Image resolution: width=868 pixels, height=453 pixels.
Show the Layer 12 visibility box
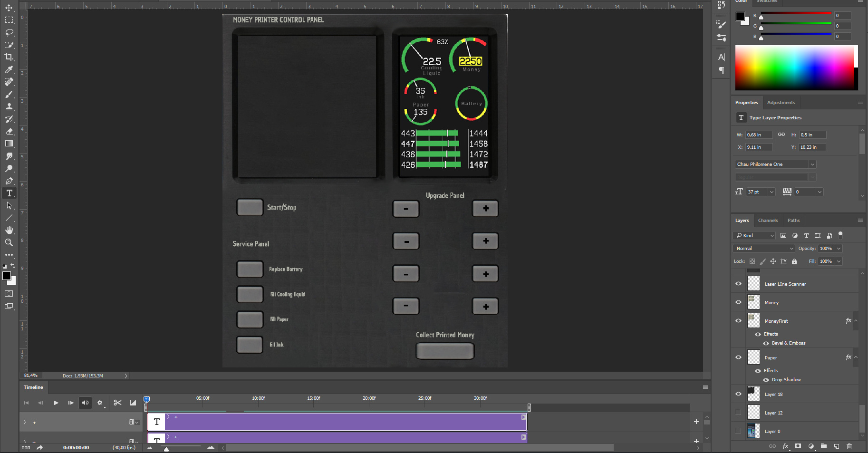click(738, 413)
